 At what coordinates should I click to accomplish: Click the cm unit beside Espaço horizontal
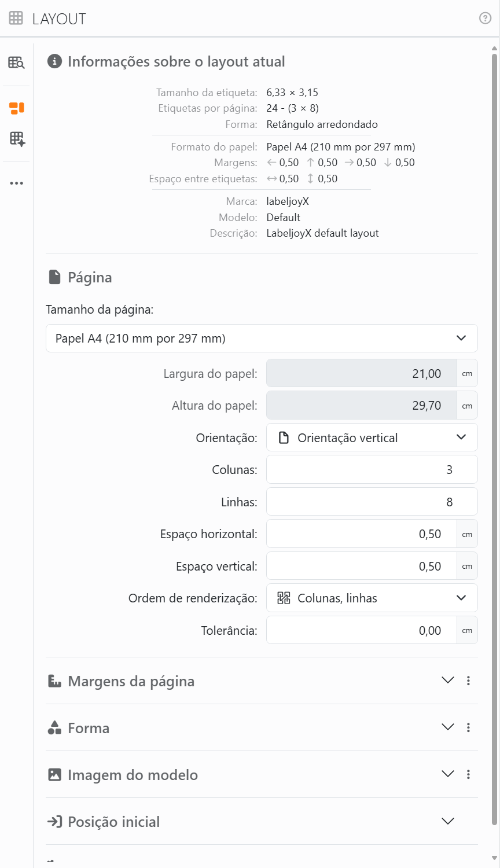467,534
